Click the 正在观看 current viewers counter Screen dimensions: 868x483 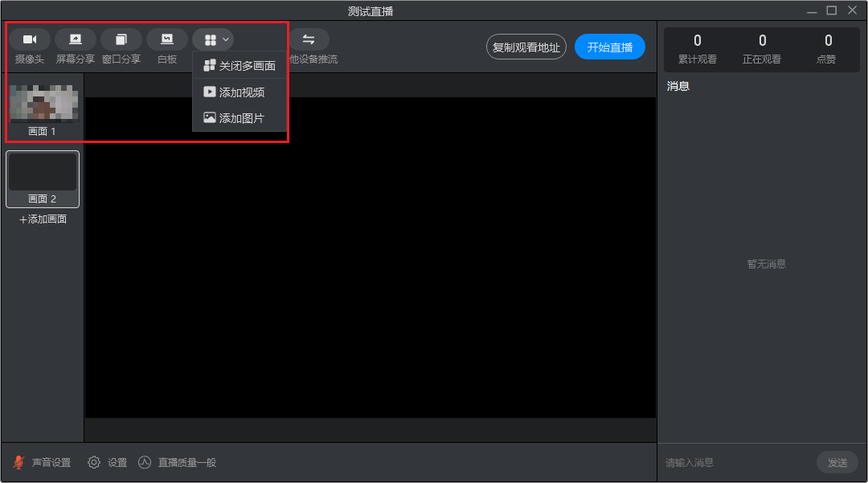click(x=762, y=49)
